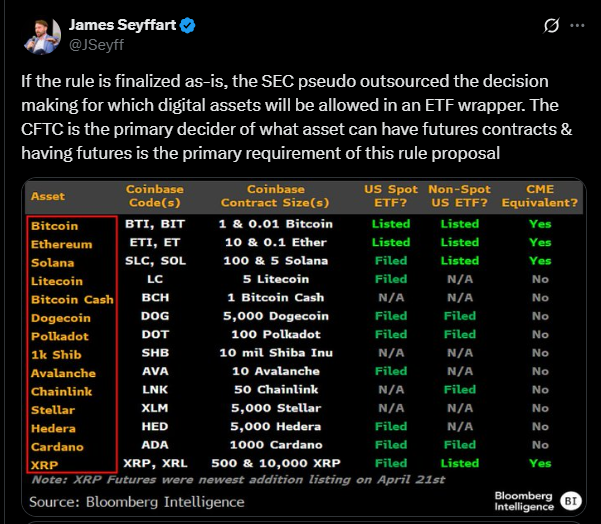Click the Bitcoin row label
Screen dimensions: 601x524
click(54, 226)
